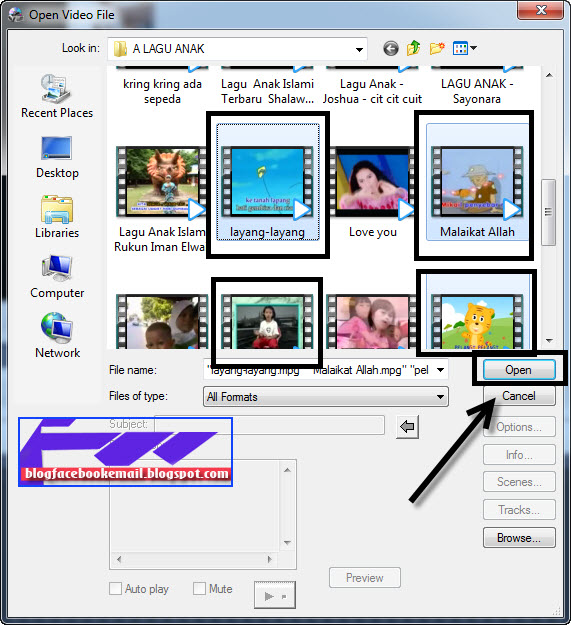Image resolution: width=571 pixels, height=625 pixels.
Task: Select Desktop in places sidebar
Action: point(57,158)
